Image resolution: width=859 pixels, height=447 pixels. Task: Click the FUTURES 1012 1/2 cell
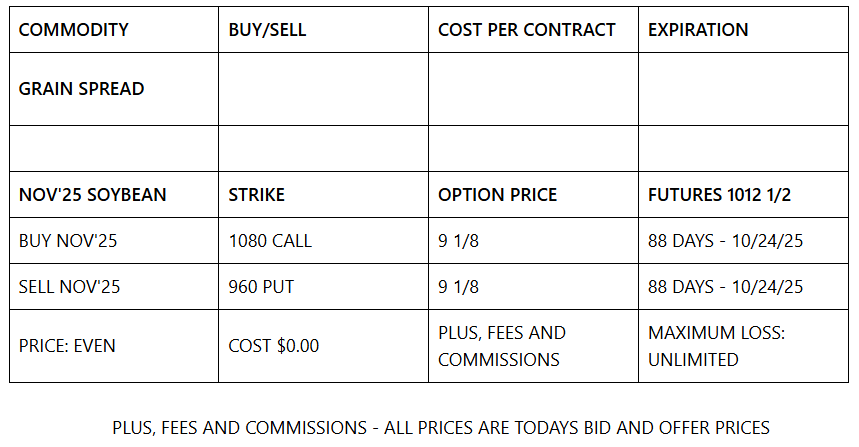click(743, 194)
